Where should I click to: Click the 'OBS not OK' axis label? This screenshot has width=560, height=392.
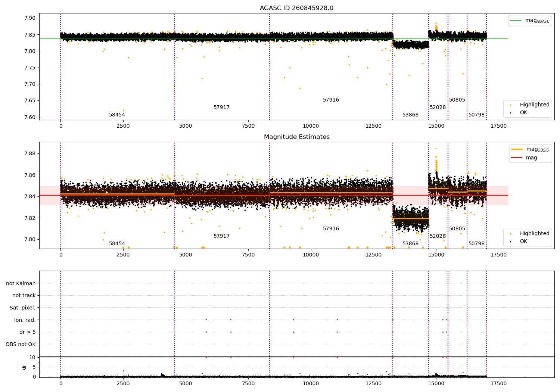[21, 344]
